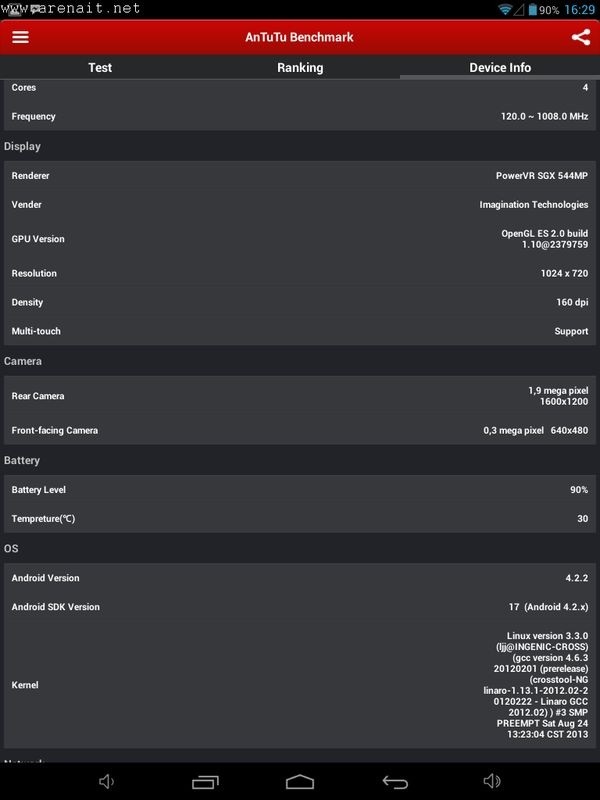Open recent apps from navigation bar

click(205, 781)
